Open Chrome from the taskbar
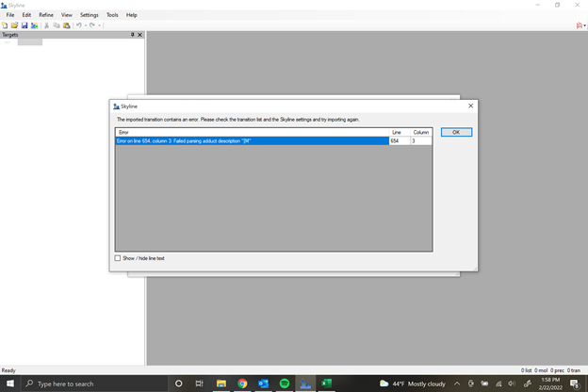The height and width of the screenshot is (392, 588). tap(242, 384)
